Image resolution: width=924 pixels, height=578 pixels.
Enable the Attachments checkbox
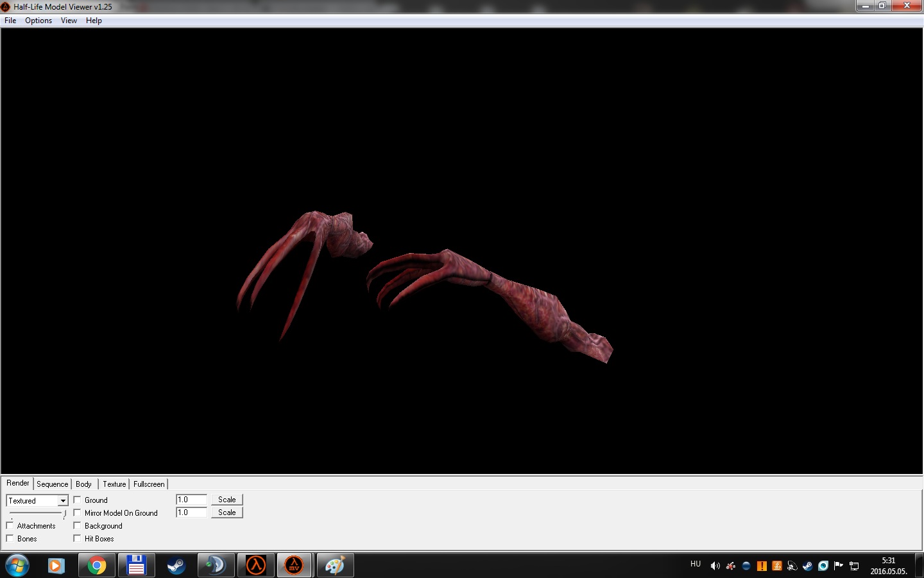point(10,525)
